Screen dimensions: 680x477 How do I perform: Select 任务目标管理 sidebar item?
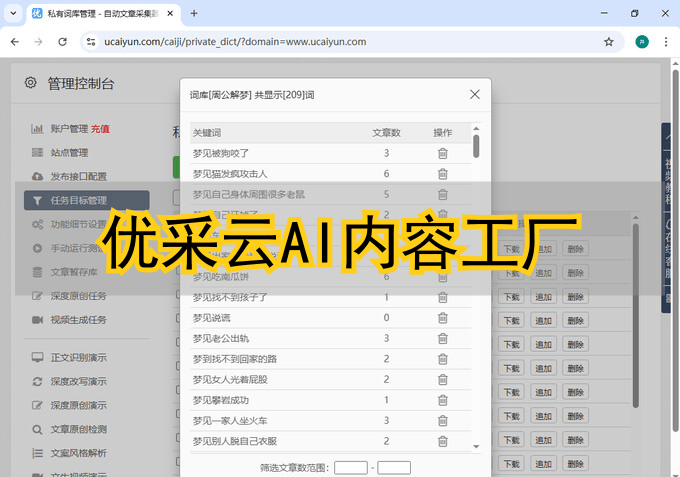pos(78,200)
